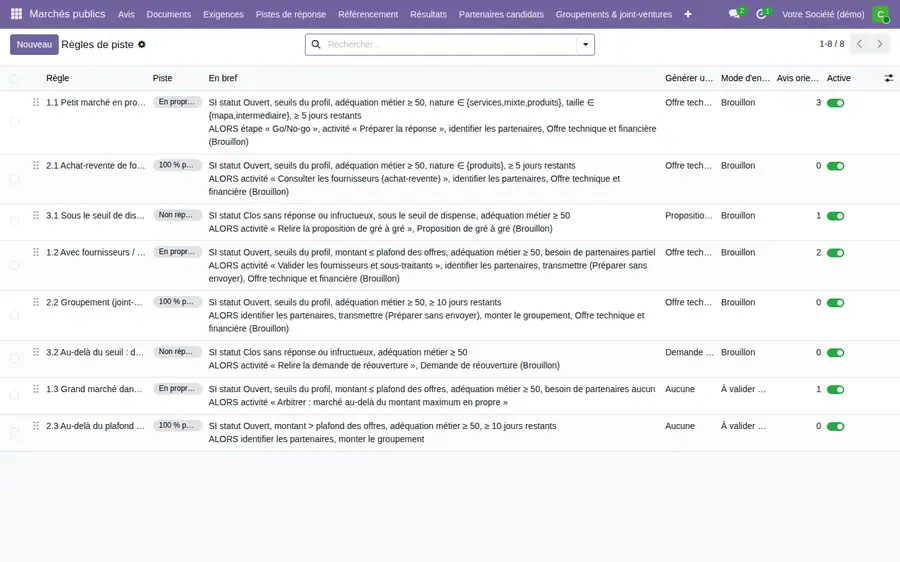Image resolution: width=900 pixels, height=562 pixels.
Task: Grab the drag handle of rule 3.2
Action: point(36,352)
